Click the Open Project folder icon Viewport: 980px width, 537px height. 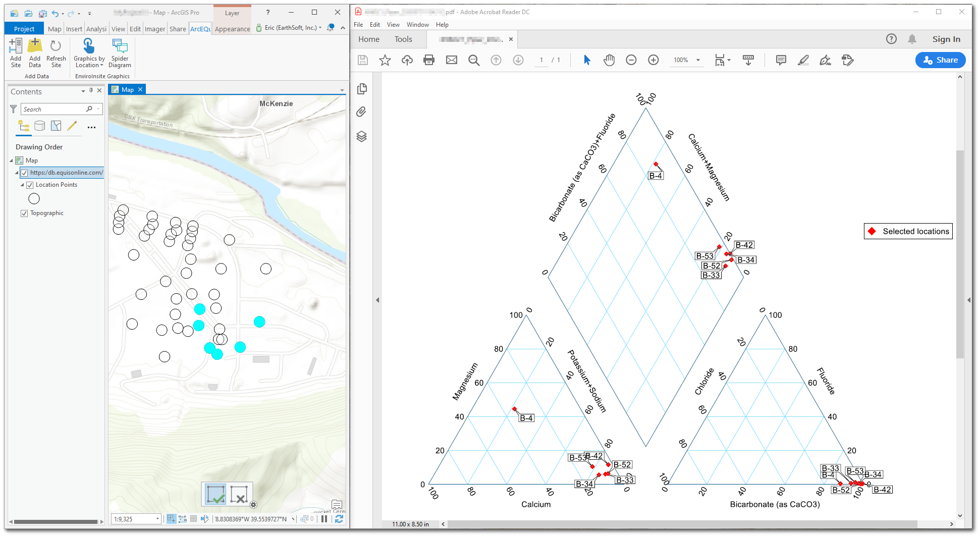point(29,13)
